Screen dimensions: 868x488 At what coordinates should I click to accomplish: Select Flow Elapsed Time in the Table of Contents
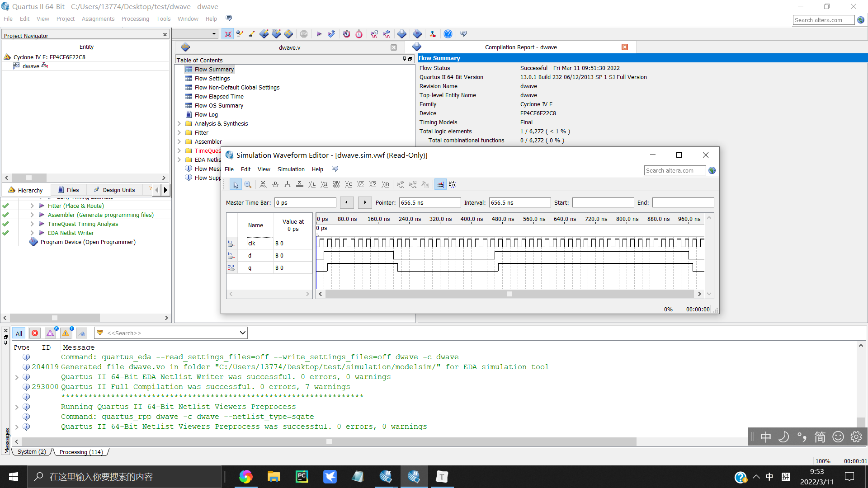219,96
